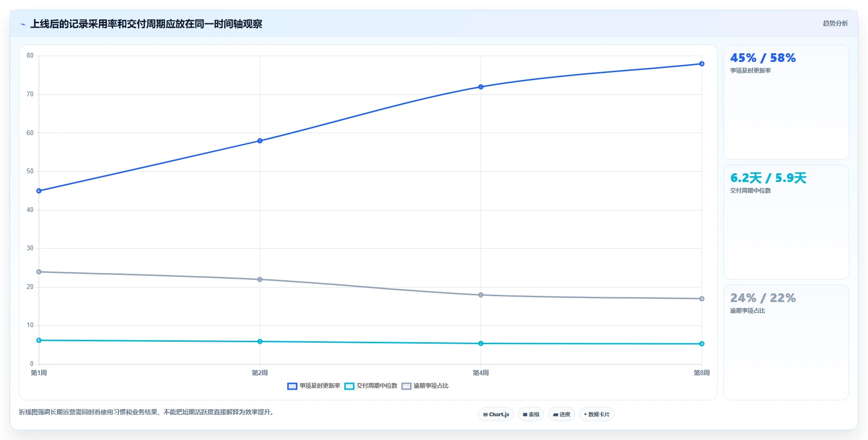Click the 24% / 22% KPI value

pos(763,298)
